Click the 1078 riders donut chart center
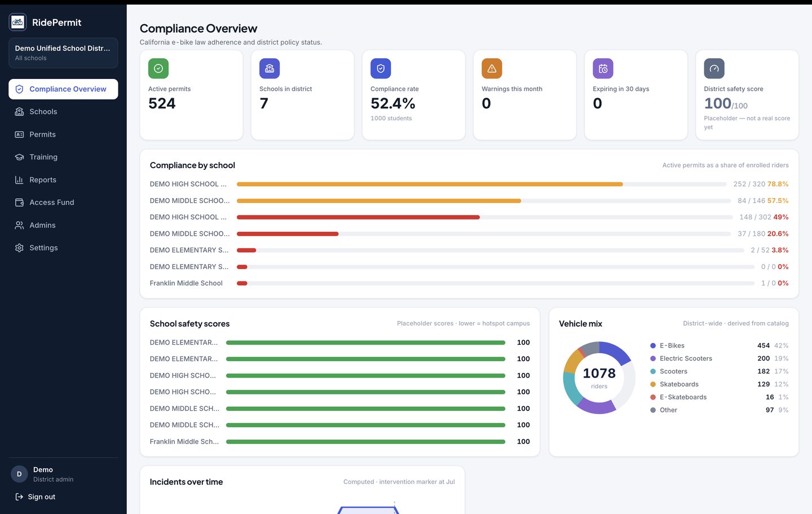The height and width of the screenshot is (514, 812). pyautogui.click(x=599, y=377)
